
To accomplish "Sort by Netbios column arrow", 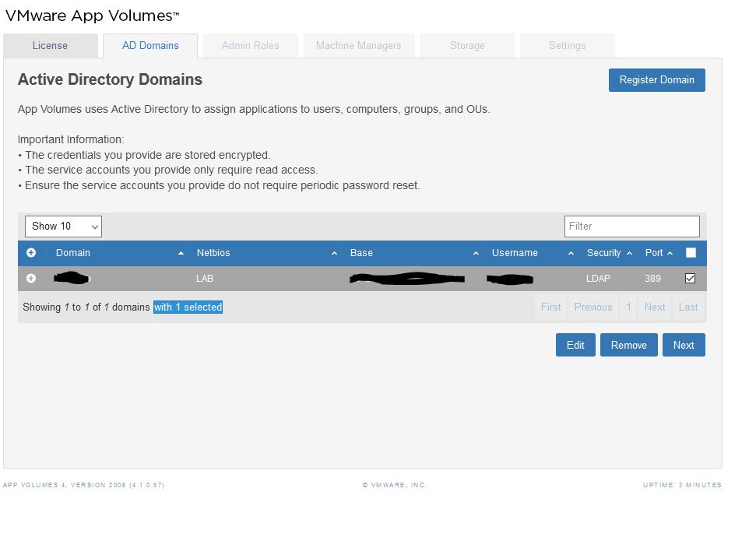I will point(334,253).
